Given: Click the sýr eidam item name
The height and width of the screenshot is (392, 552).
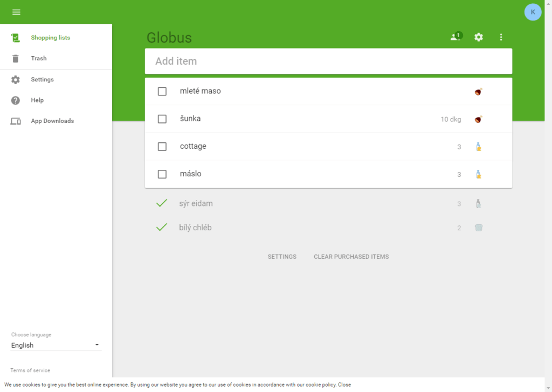Looking at the screenshot, I should (x=196, y=204).
